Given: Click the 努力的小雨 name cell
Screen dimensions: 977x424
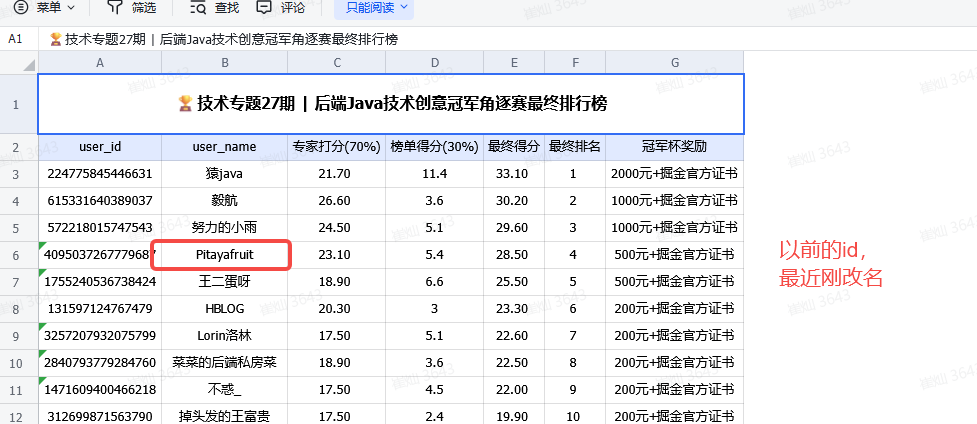Looking at the screenshot, I should (x=224, y=228).
